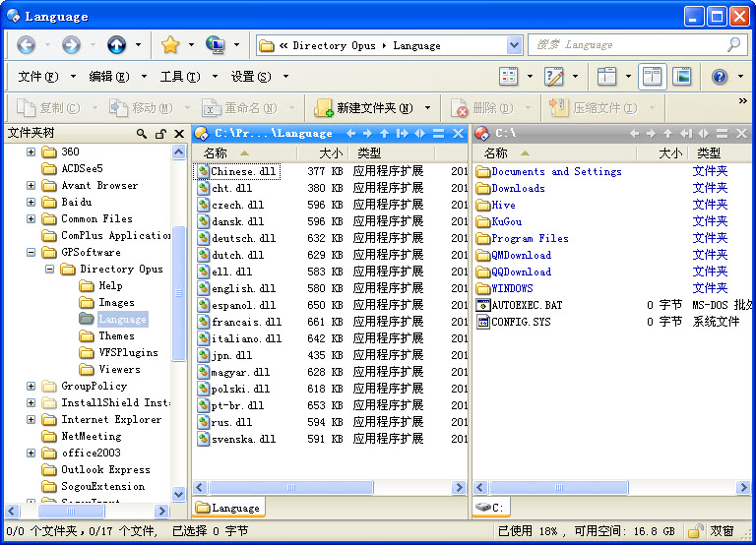Sort by 名称 column in C:\ pane
The height and width of the screenshot is (545, 756).
[x=553, y=153]
